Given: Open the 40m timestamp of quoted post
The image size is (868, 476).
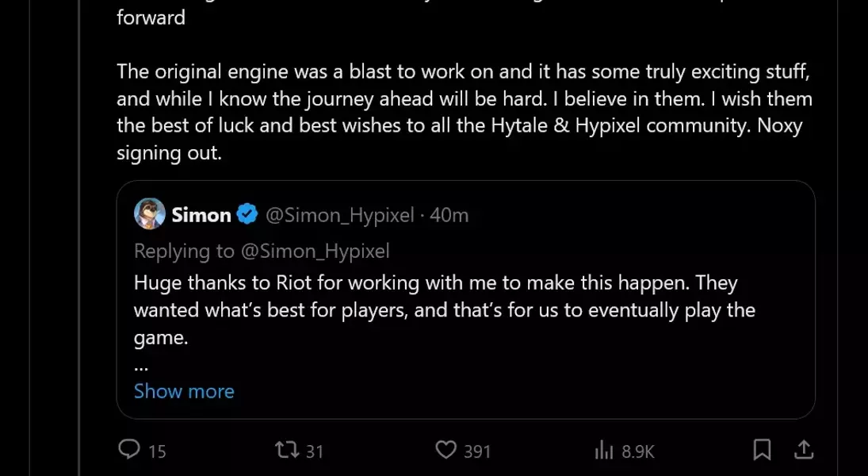Looking at the screenshot, I should pyautogui.click(x=449, y=215).
